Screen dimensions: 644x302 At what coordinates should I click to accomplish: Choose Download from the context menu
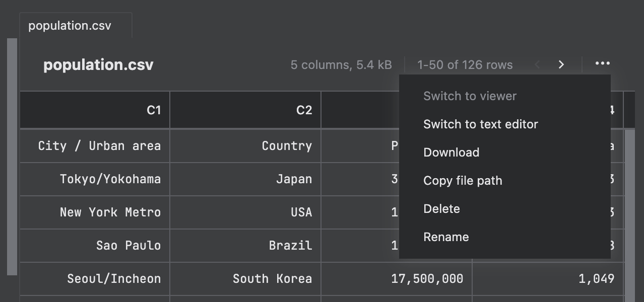click(x=451, y=153)
